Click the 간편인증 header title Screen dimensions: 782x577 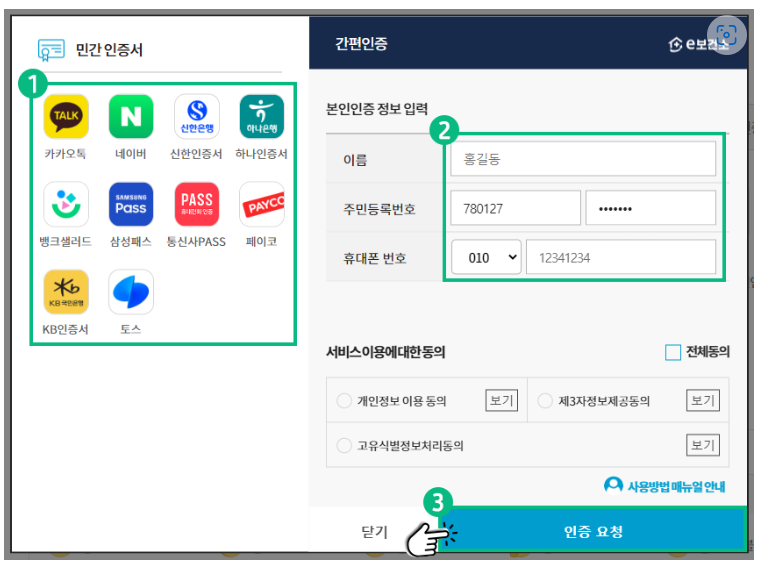(361, 43)
